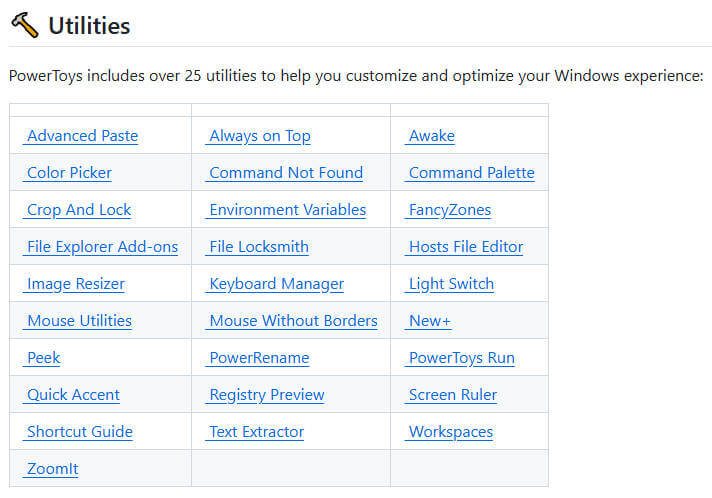The height and width of the screenshot is (498, 712).
Task: Click the FancyZones link
Action: pyautogui.click(x=448, y=210)
